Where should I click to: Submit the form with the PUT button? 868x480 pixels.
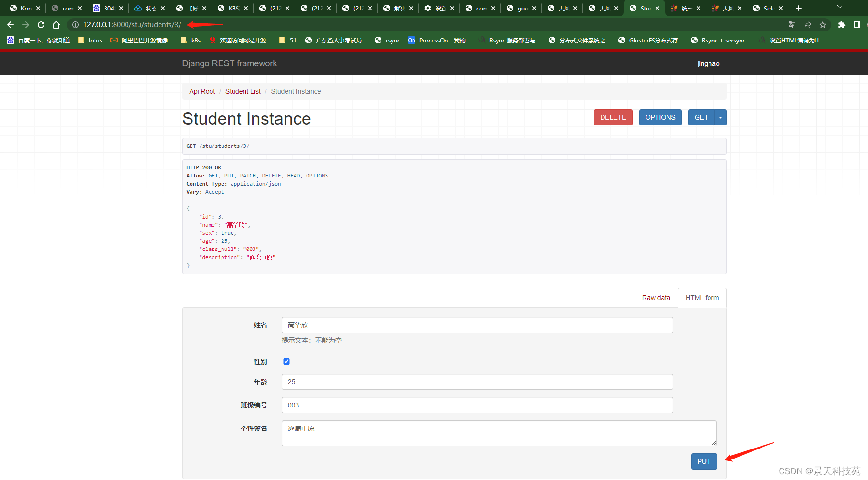(x=704, y=461)
